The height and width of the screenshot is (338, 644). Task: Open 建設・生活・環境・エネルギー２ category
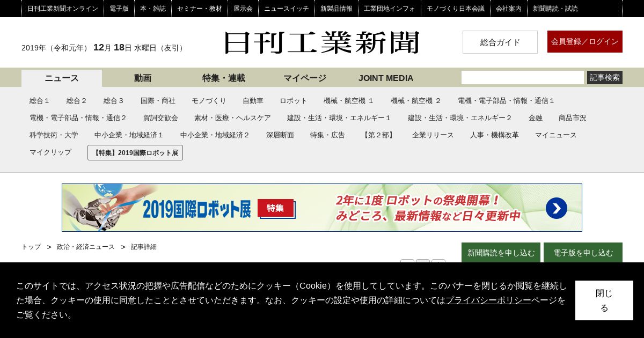click(x=460, y=118)
